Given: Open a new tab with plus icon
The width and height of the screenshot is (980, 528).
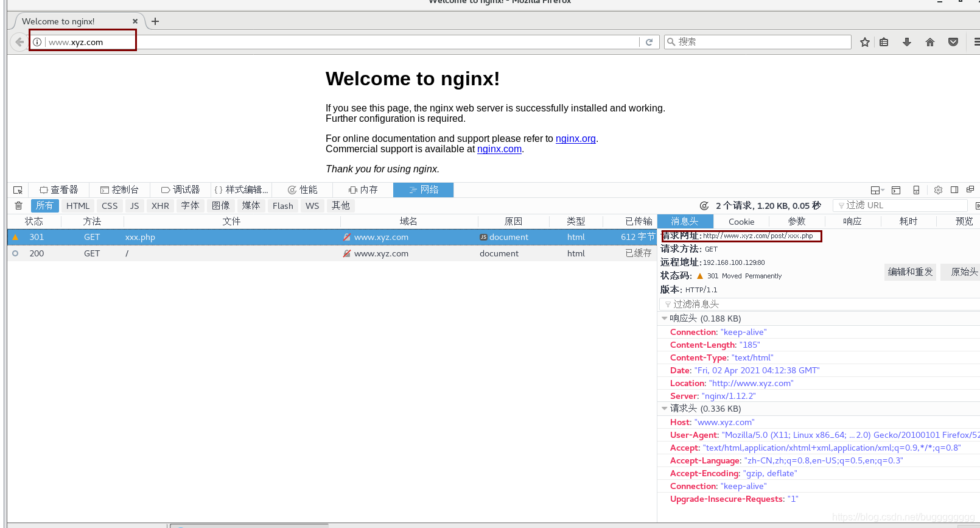Looking at the screenshot, I should [155, 21].
